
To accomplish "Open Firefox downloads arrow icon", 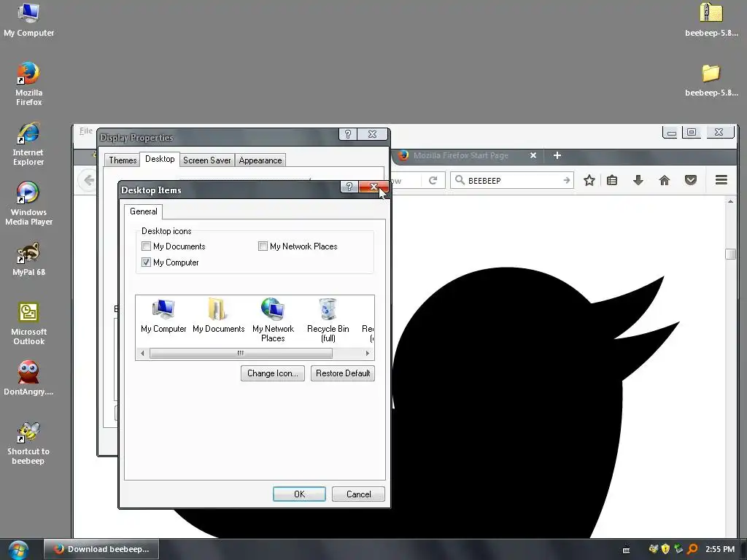I will coord(638,180).
